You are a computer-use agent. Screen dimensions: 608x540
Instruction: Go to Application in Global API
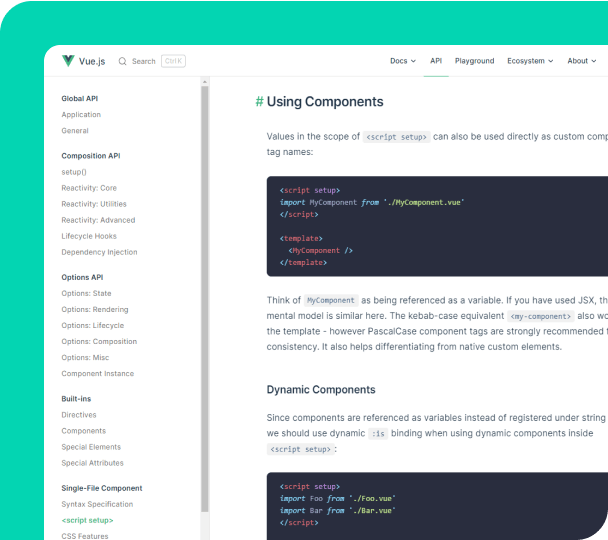[81, 115]
